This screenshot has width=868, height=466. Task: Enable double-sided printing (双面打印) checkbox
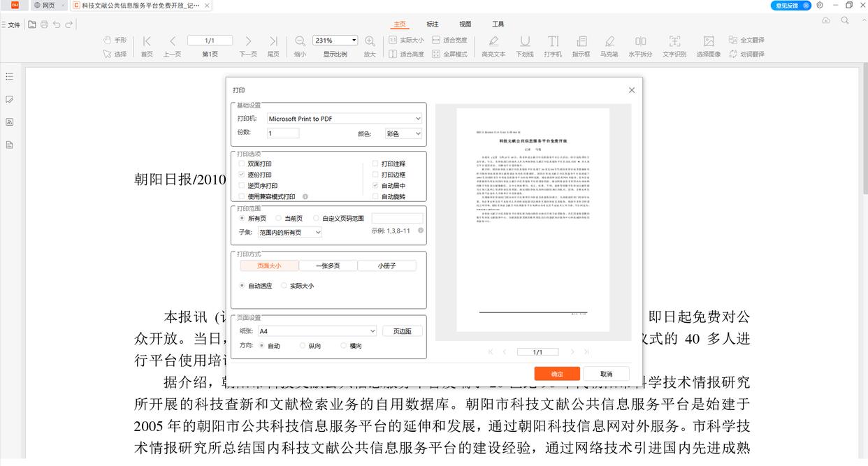click(x=242, y=163)
